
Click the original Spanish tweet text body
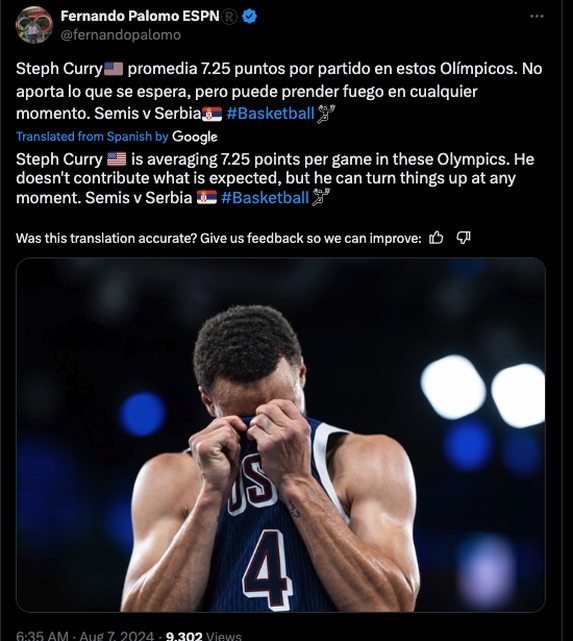279,91
